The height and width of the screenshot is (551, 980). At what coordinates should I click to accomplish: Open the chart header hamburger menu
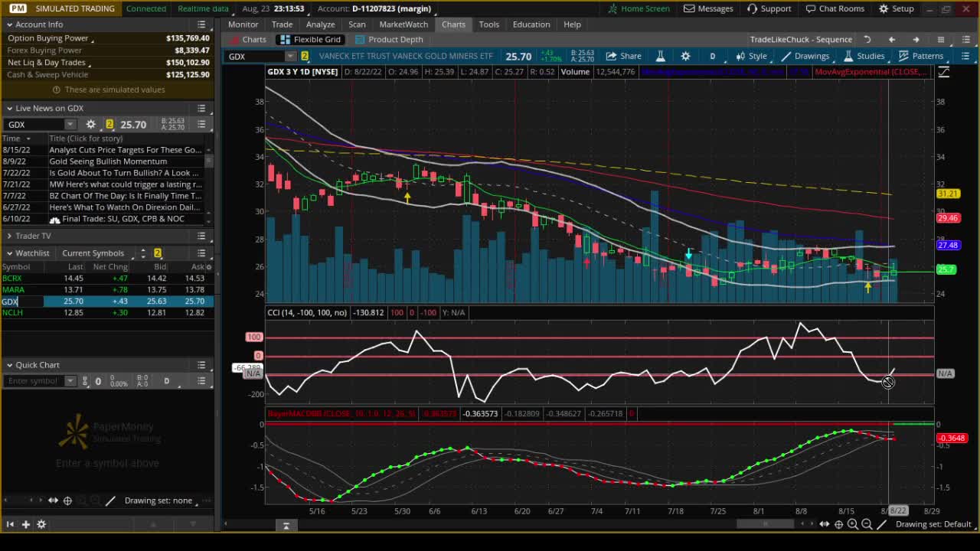coord(965,56)
